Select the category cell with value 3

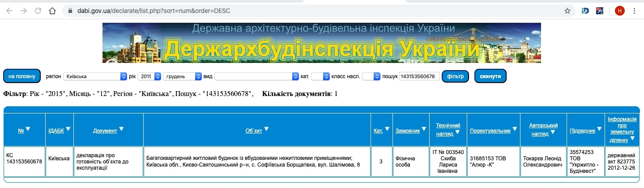coord(381,162)
